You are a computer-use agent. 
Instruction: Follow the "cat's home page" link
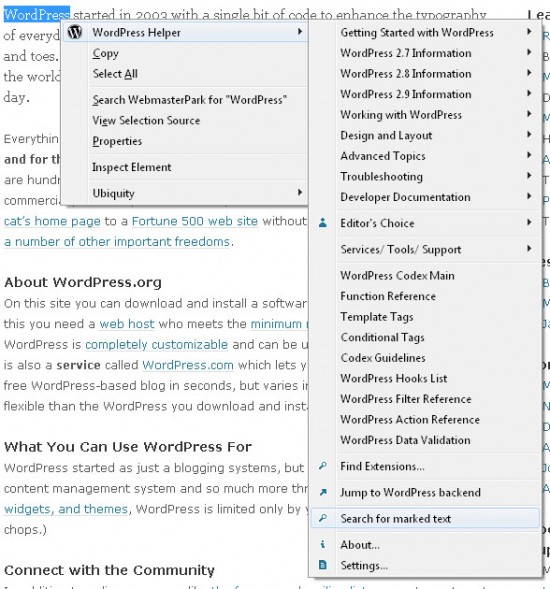(x=52, y=221)
